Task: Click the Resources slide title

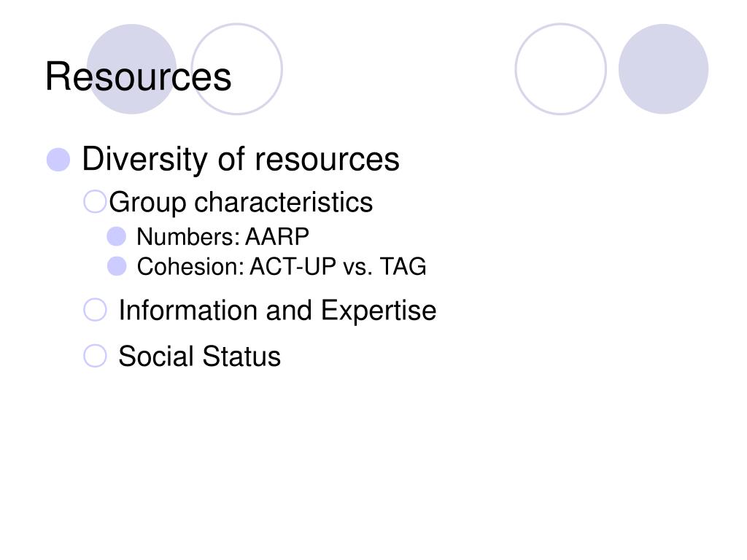Action: (x=138, y=77)
